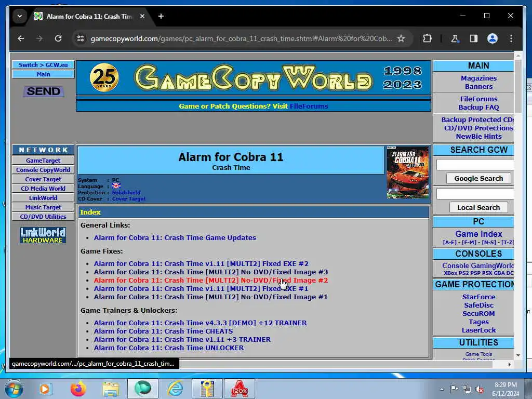Open the Chrome Labs flask icon

455,38
